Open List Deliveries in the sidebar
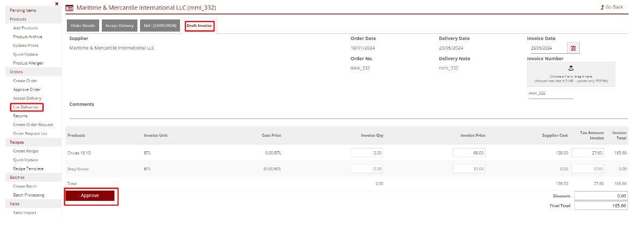 coord(26,107)
